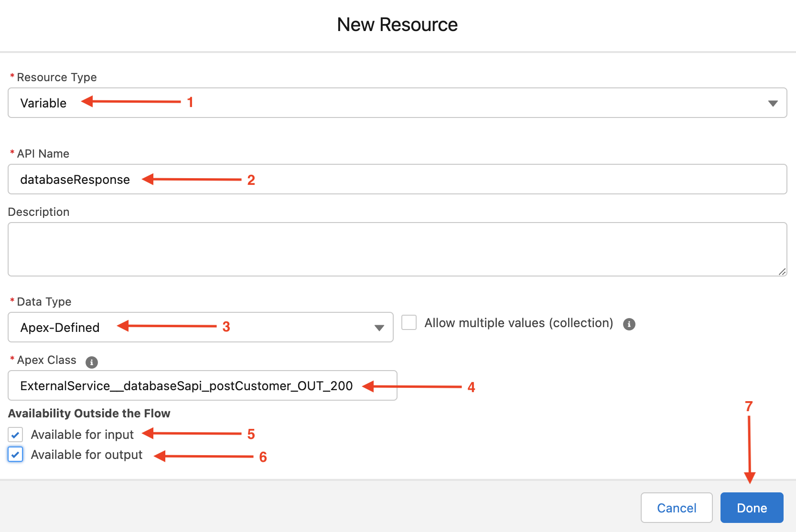Screen dimensions: 796x532
Task: Uncheck Available for input
Action: click(x=15, y=434)
